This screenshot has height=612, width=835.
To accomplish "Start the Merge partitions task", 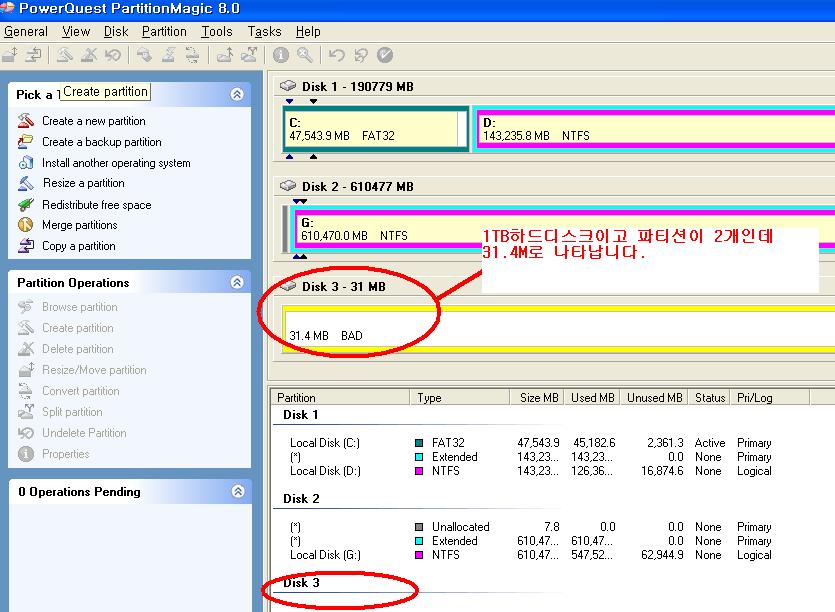I will (79, 225).
